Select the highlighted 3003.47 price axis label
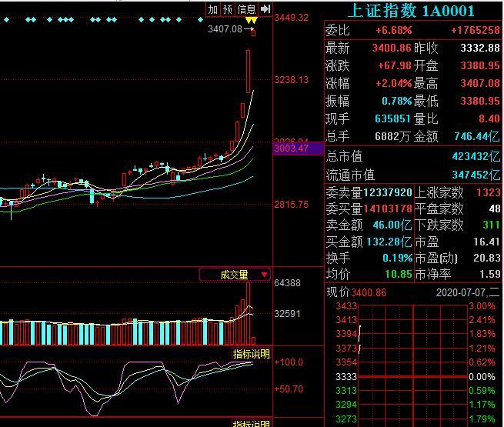 tap(291, 148)
